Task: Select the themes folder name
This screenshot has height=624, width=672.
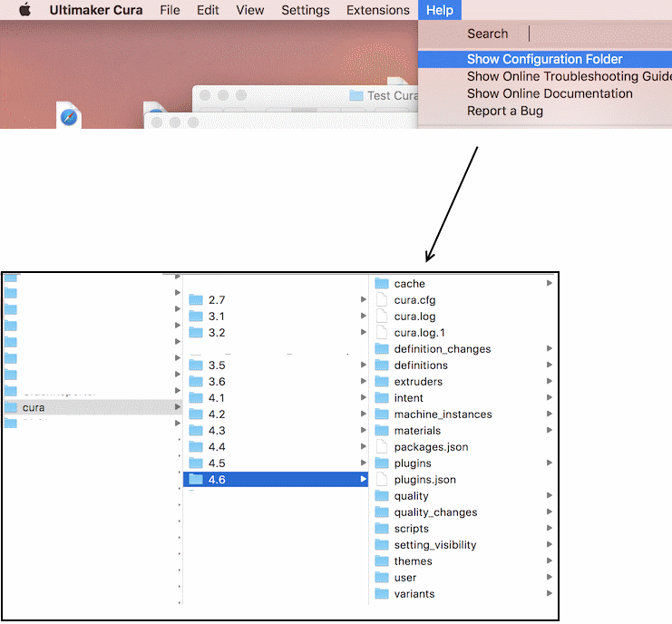Action: tap(414, 561)
